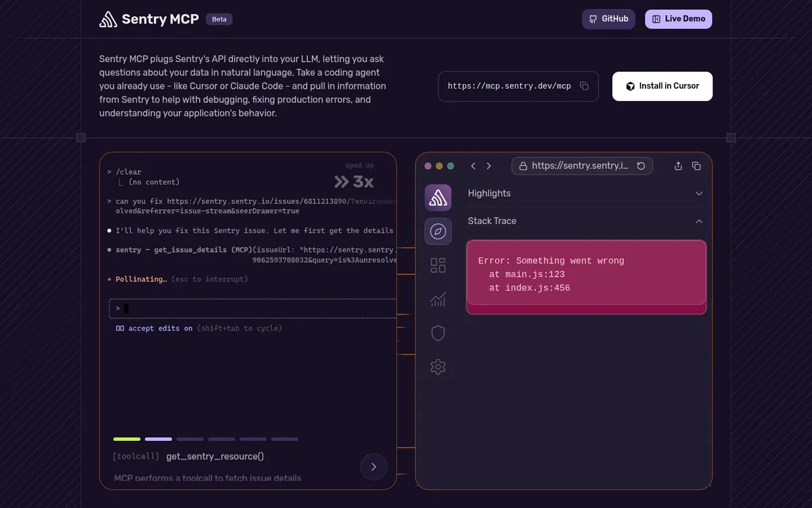Collapse the Stack Trace section
Viewport: 812px width, 508px height.
tap(586, 221)
